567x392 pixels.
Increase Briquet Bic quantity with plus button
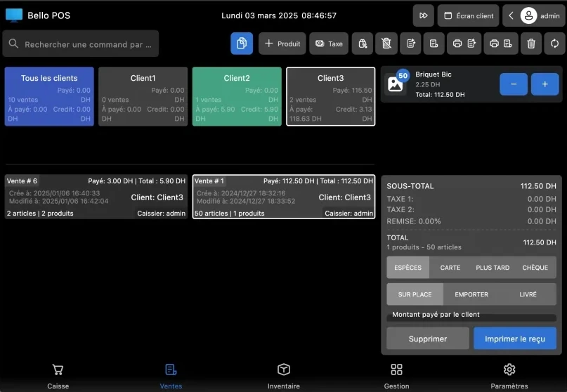click(x=545, y=84)
